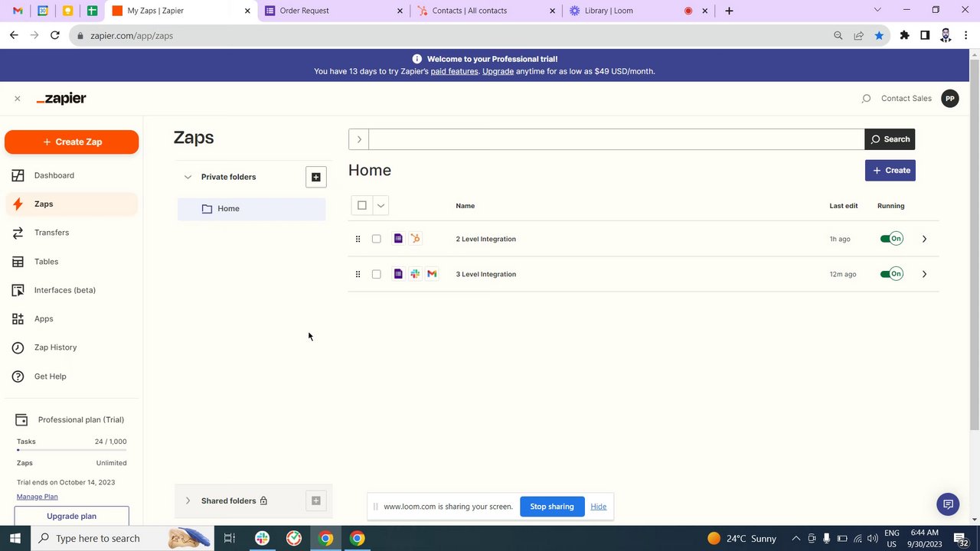The image size is (980, 551).
Task: Click the Windows taskbar search box
Action: pyautogui.click(x=122, y=538)
